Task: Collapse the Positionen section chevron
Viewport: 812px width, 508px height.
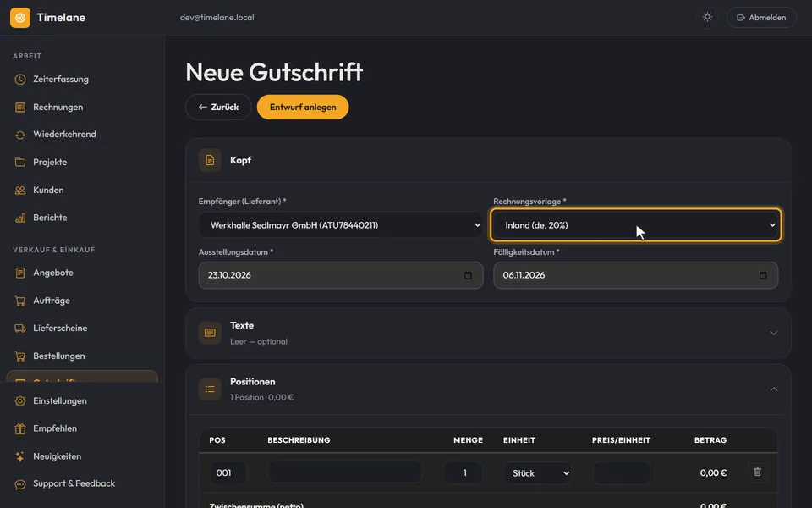Action: (774, 389)
